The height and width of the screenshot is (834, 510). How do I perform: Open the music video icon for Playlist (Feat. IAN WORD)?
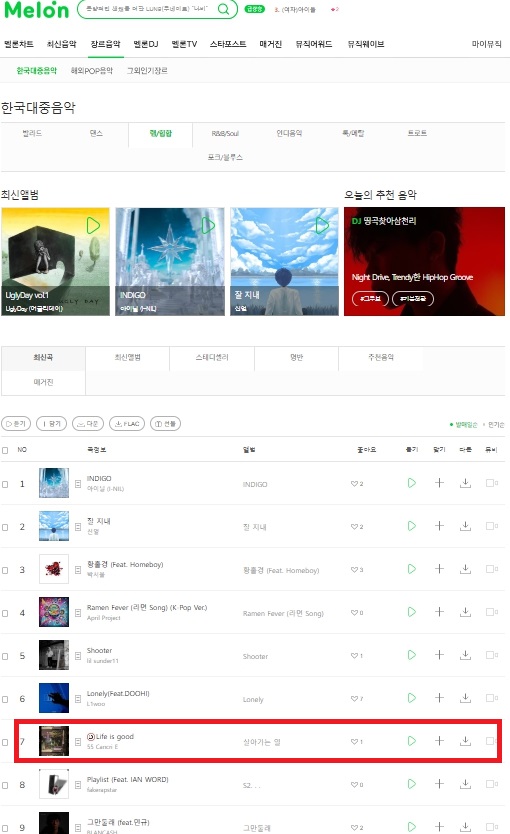pos(491,784)
